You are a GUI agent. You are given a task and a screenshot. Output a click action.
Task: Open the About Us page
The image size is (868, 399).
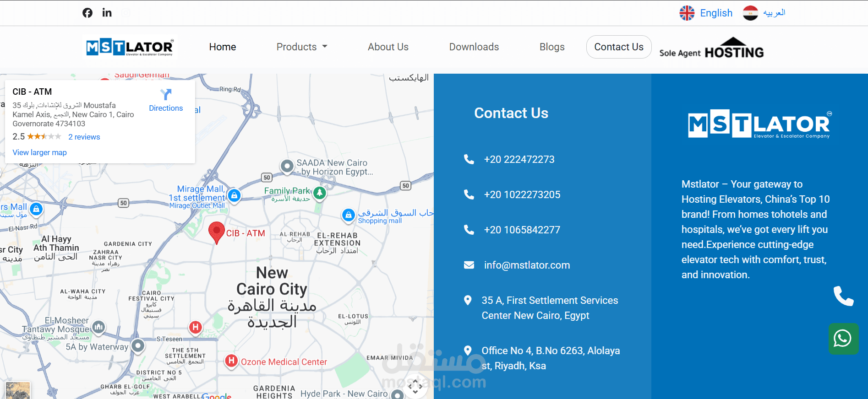pos(388,47)
